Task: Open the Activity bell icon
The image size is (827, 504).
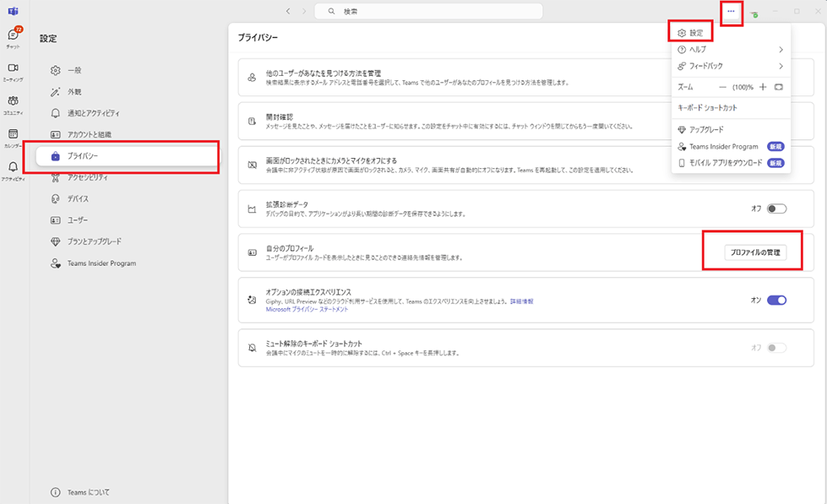Action: (x=13, y=167)
